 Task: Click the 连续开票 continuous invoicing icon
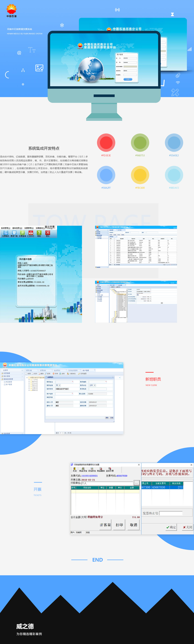click(x=110, y=470)
